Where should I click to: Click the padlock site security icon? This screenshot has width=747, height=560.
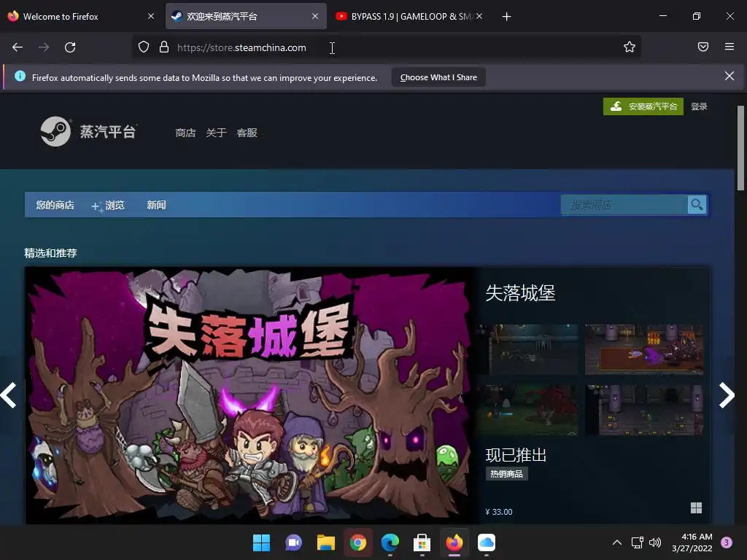click(x=164, y=47)
